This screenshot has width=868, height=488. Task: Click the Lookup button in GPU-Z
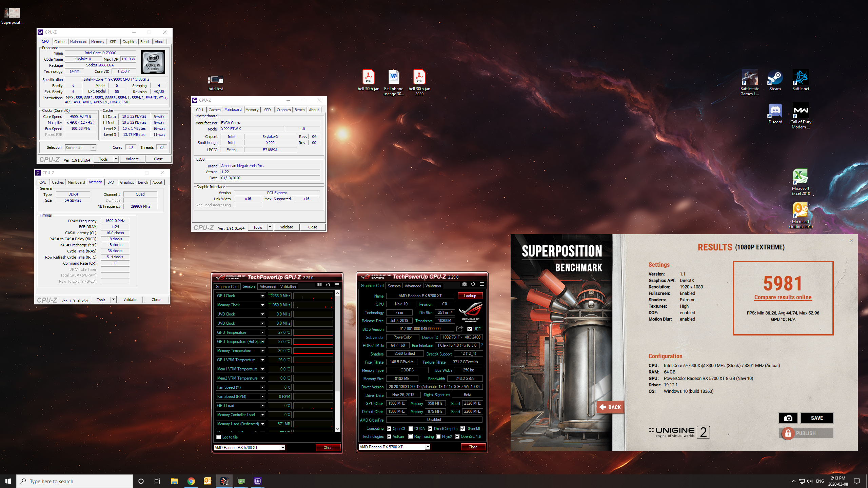pyautogui.click(x=470, y=296)
